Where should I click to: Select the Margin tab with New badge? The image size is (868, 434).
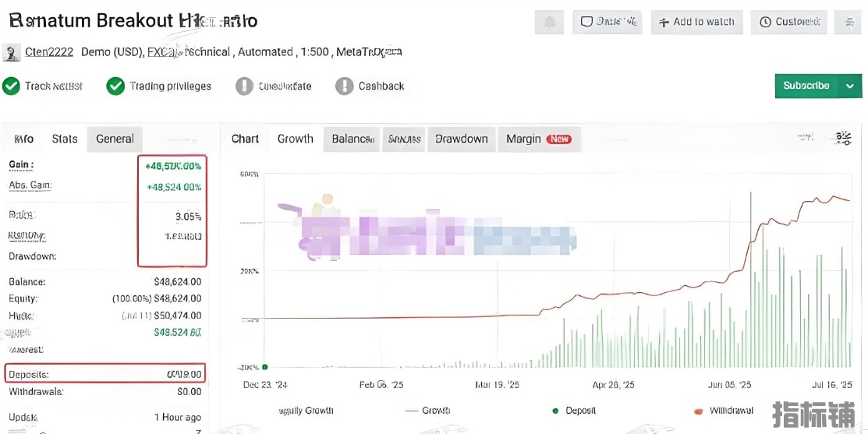point(538,139)
